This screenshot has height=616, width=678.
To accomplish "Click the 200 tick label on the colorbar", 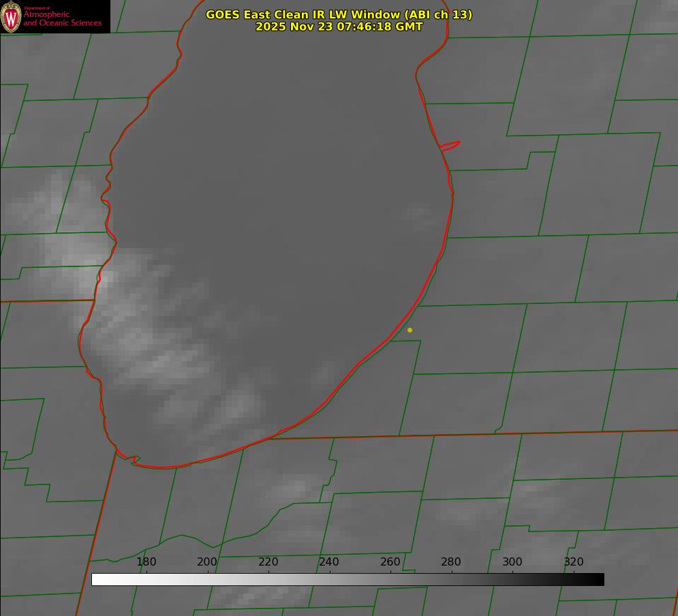I will coord(207,562).
